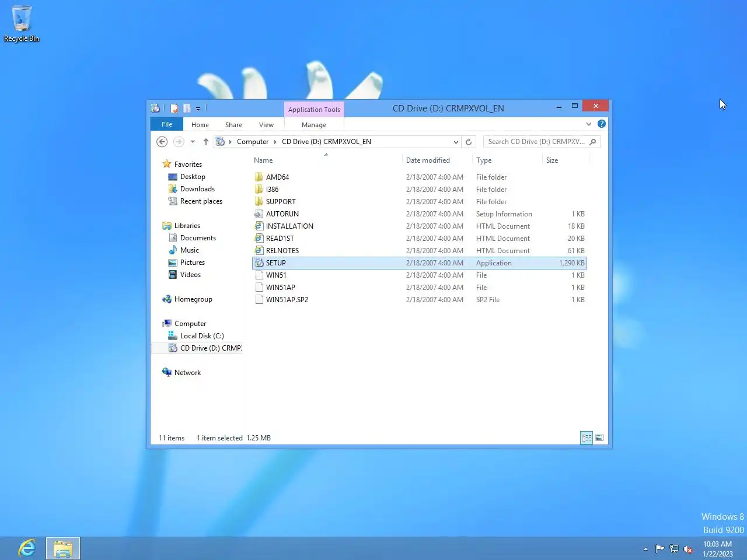Switch to the Home ribbon tab
Image resolution: width=747 pixels, height=560 pixels.
(200, 125)
